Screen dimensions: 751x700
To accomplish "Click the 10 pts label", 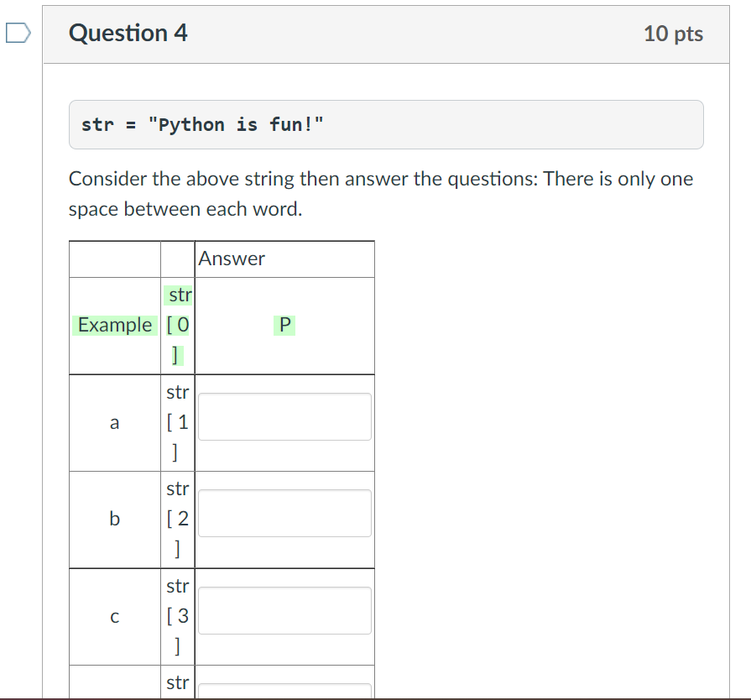I will 673,34.
